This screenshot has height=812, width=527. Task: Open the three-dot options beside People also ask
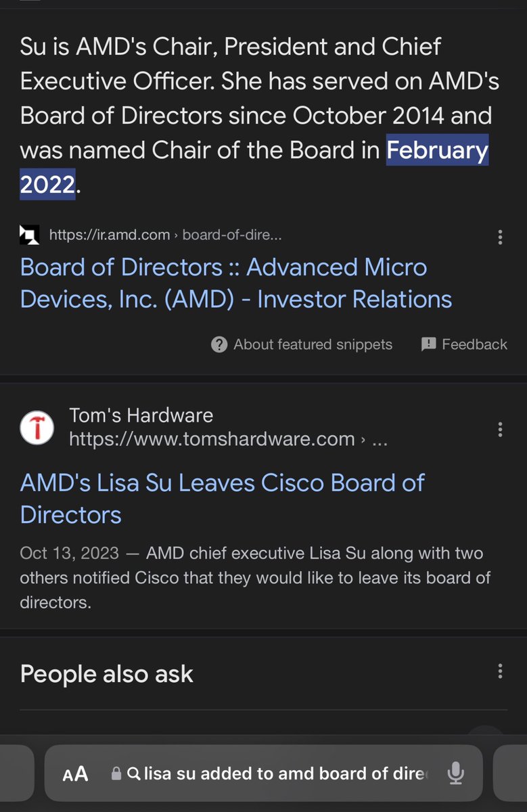click(500, 671)
